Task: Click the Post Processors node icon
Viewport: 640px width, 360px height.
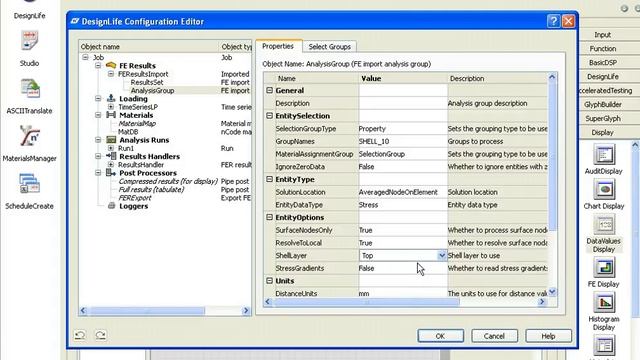Action: click(x=111, y=173)
